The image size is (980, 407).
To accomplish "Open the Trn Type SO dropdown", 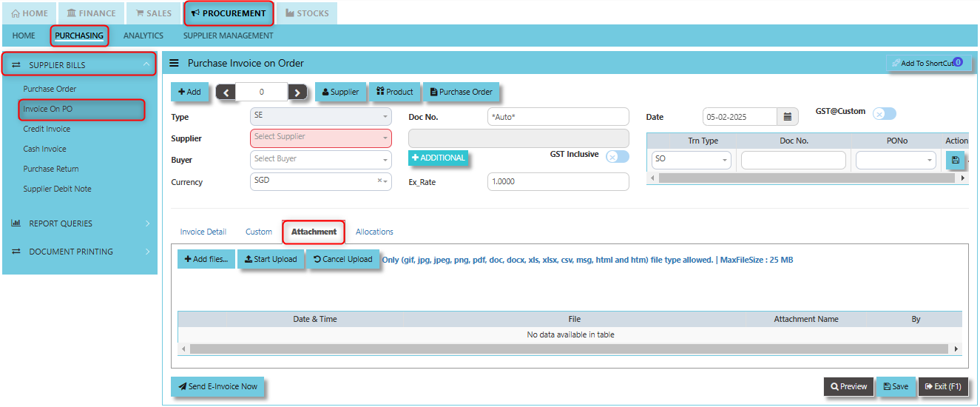I will 692,160.
